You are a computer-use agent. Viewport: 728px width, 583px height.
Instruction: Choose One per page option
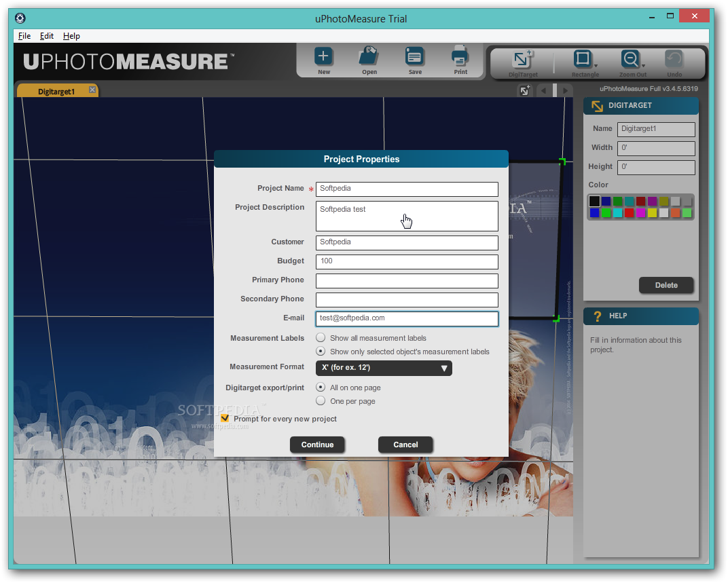pyautogui.click(x=321, y=400)
